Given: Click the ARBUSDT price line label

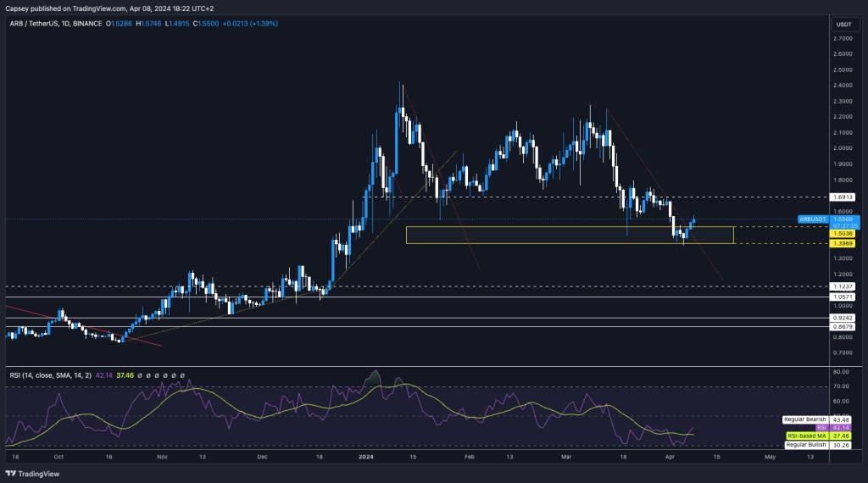Looking at the screenshot, I should coord(813,219).
